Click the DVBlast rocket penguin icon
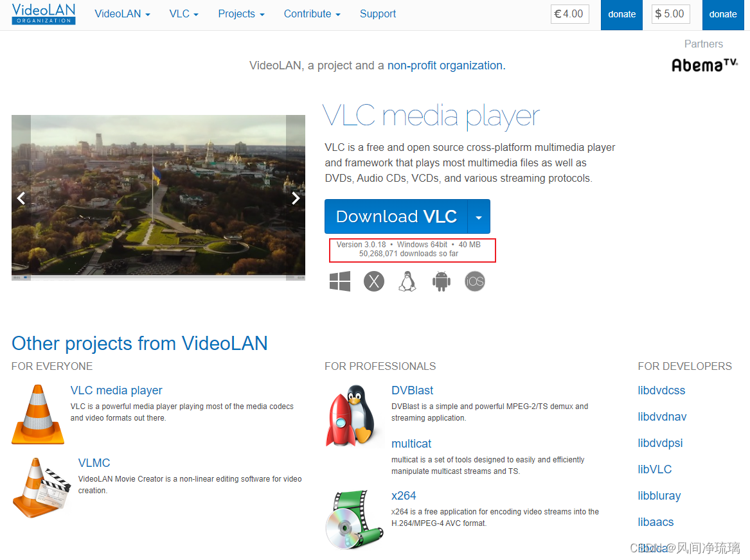This screenshot has height=560, width=750. (x=352, y=416)
